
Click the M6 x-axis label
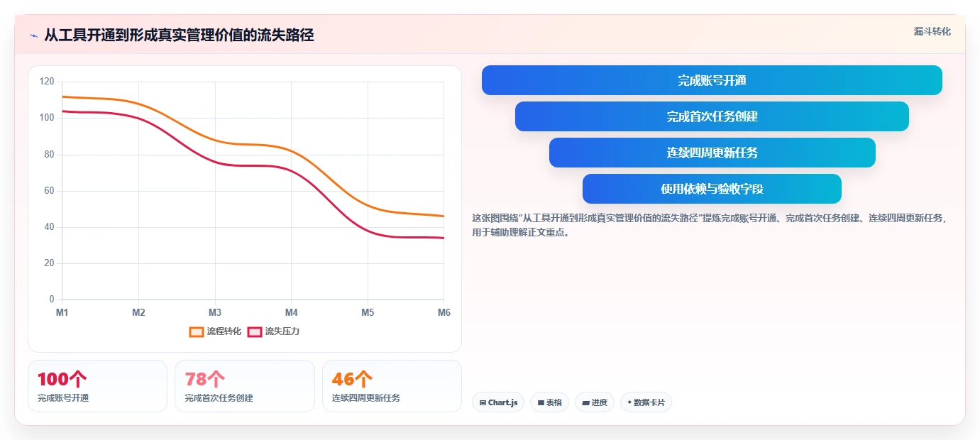tap(444, 313)
